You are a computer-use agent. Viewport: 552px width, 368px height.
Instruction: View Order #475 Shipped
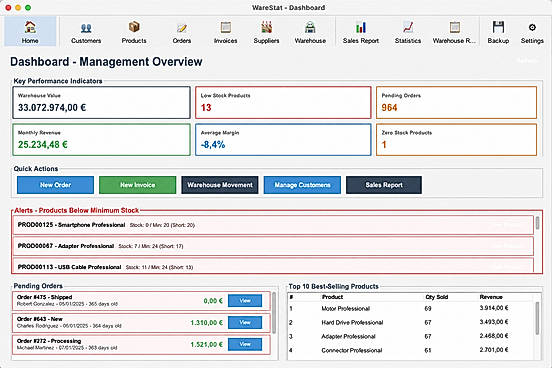(x=245, y=301)
